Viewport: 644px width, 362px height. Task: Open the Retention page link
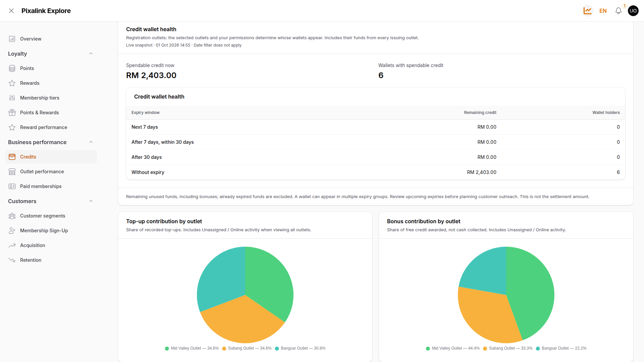pyautogui.click(x=51, y=260)
